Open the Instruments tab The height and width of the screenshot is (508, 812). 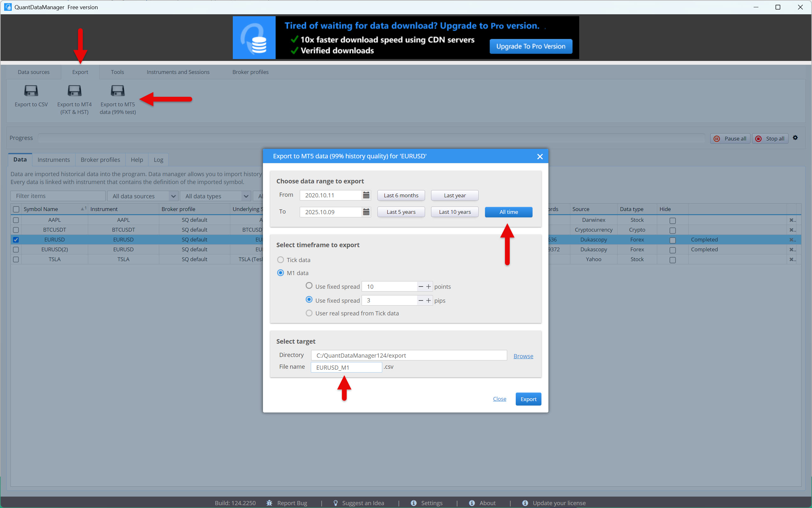(54, 160)
